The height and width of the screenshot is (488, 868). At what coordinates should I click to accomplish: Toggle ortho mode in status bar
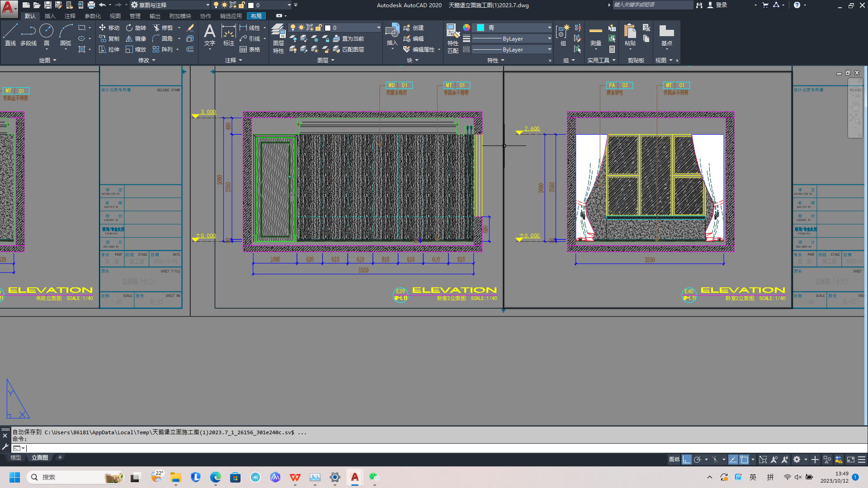[687, 460]
